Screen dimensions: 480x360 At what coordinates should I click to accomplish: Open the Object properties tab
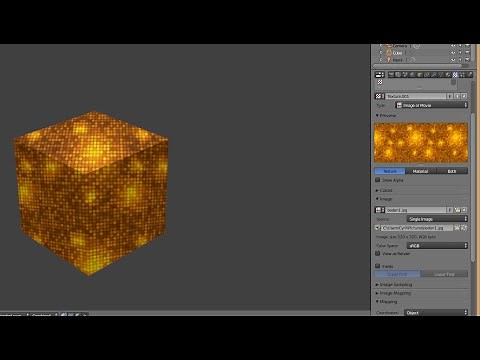(419, 75)
